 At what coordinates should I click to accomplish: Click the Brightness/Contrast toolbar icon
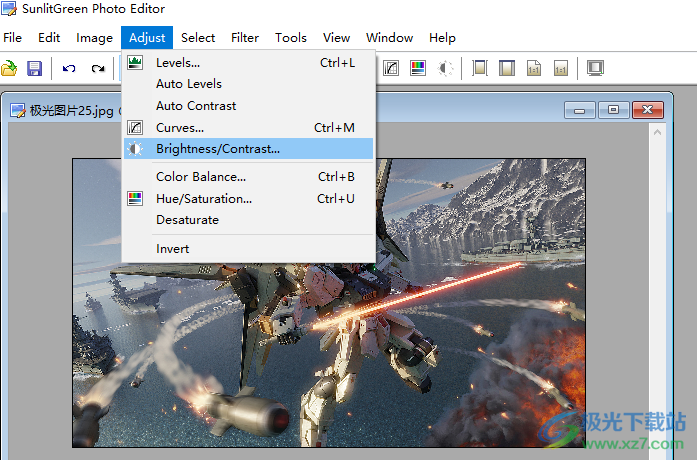(445, 68)
